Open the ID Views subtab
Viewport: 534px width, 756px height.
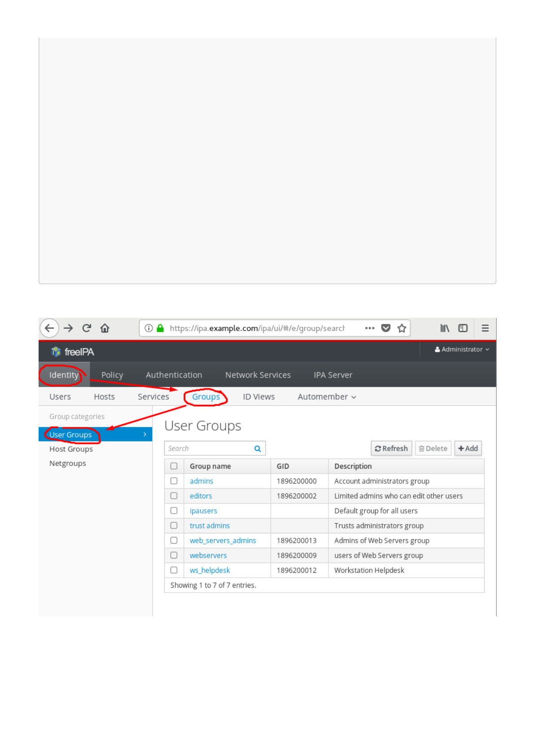click(x=259, y=397)
